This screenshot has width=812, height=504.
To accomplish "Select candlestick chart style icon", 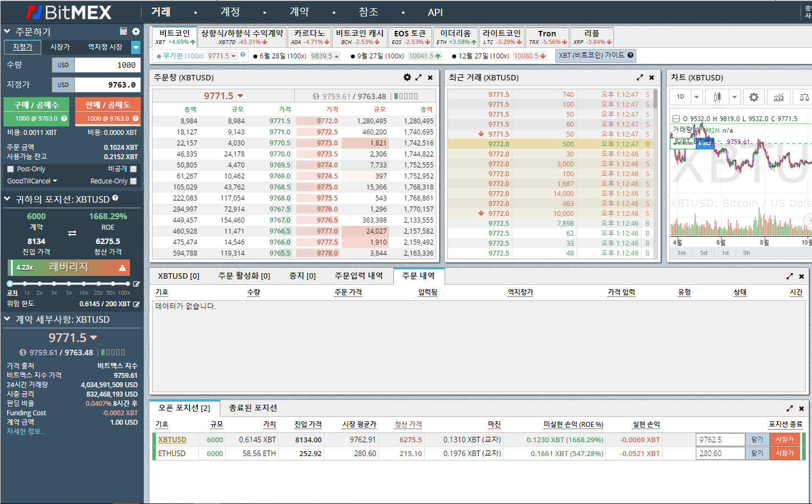I will (717, 97).
